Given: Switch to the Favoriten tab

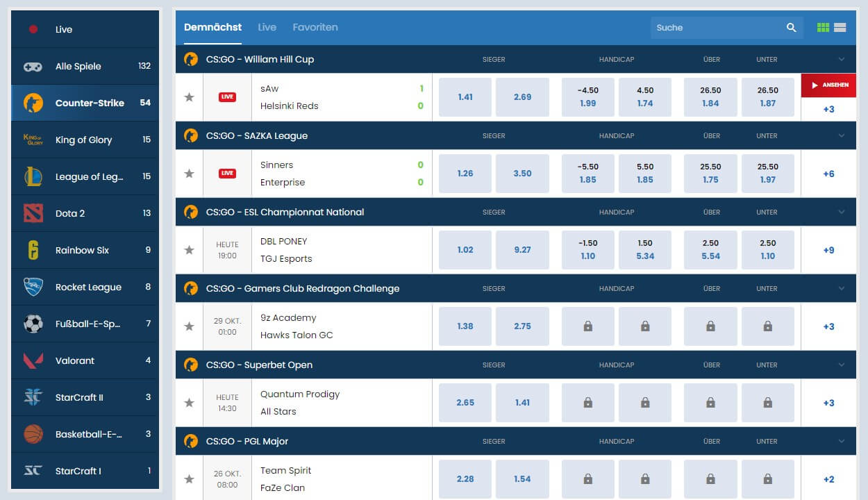Looking at the screenshot, I should click(315, 27).
